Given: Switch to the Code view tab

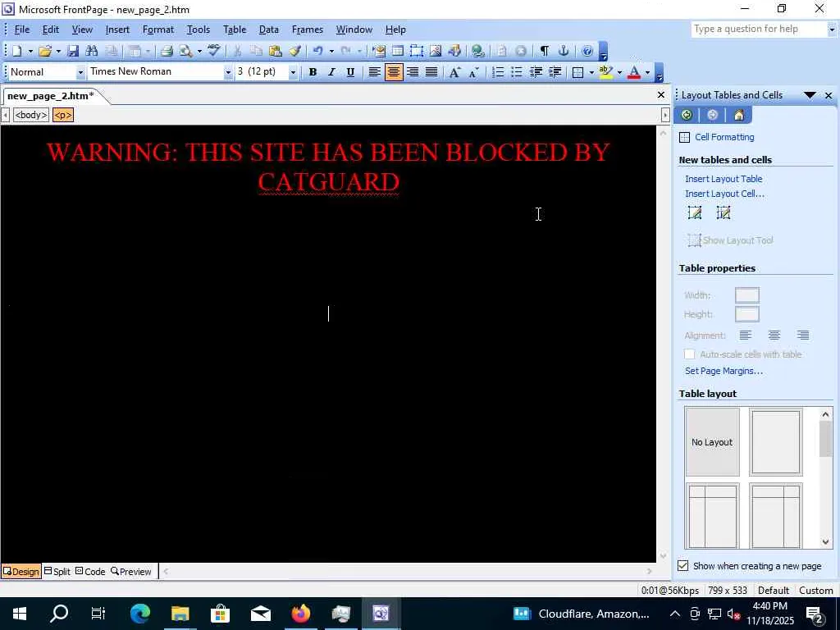Looking at the screenshot, I should tap(90, 572).
